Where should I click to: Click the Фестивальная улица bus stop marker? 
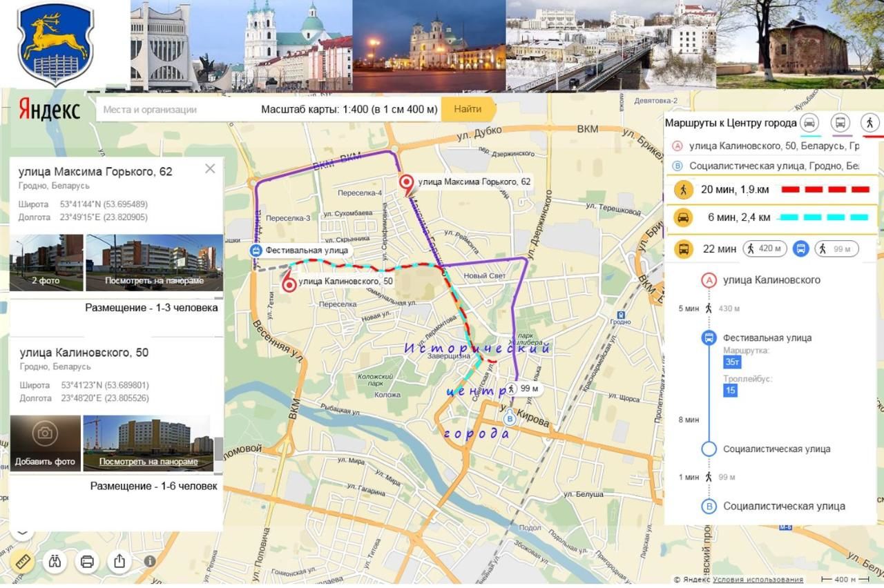[256, 251]
